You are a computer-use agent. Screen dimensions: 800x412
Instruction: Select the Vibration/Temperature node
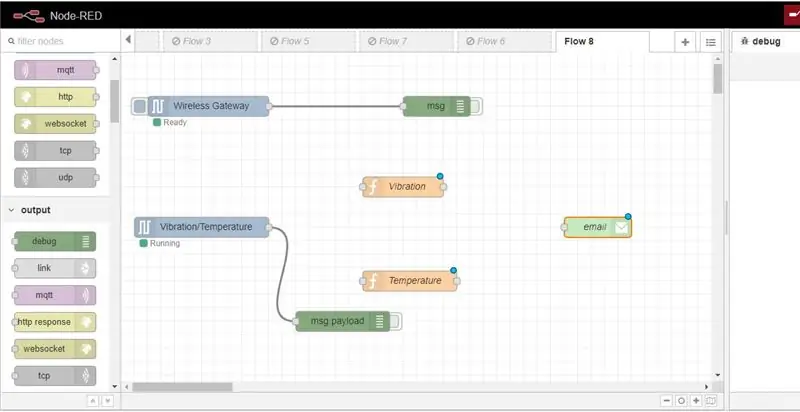coord(202,227)
